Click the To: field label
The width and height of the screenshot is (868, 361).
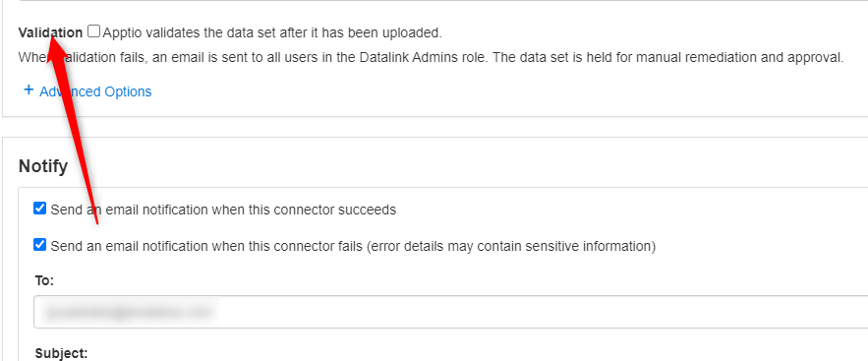[x=44, y=280]
